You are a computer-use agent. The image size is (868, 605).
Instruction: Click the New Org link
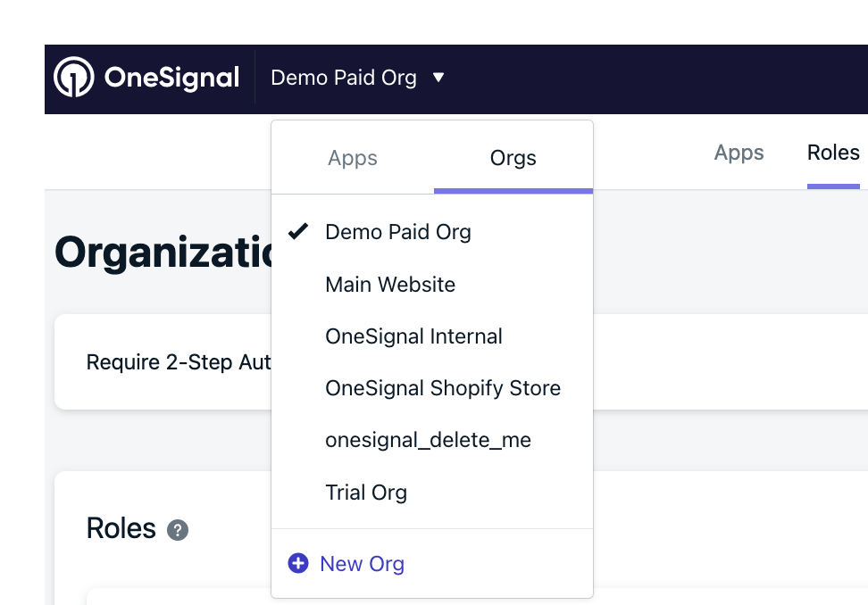[x=362, y=564]
